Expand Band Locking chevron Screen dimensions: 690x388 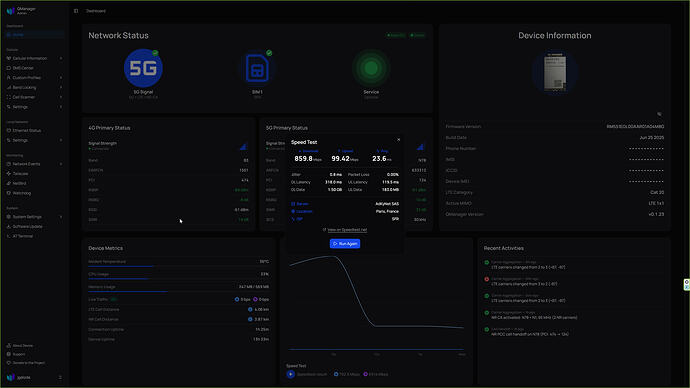point(61,87)
